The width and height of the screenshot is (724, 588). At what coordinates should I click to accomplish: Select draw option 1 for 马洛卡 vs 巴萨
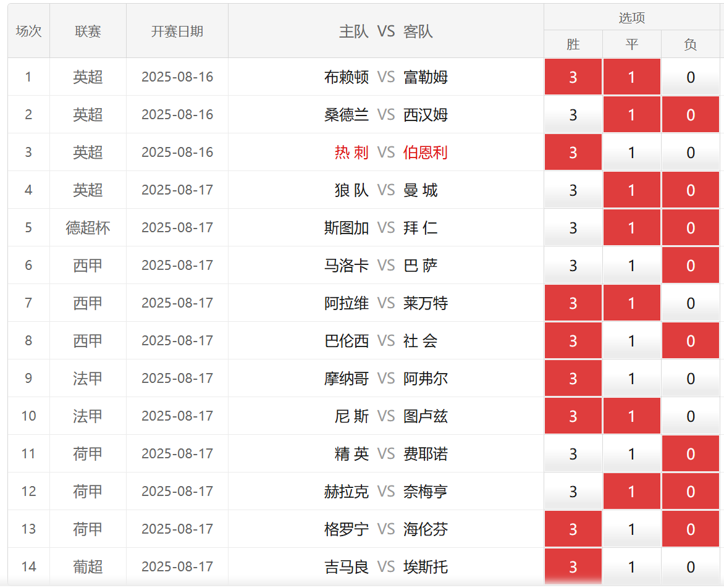pyautogui.click(x=632, y=265)
